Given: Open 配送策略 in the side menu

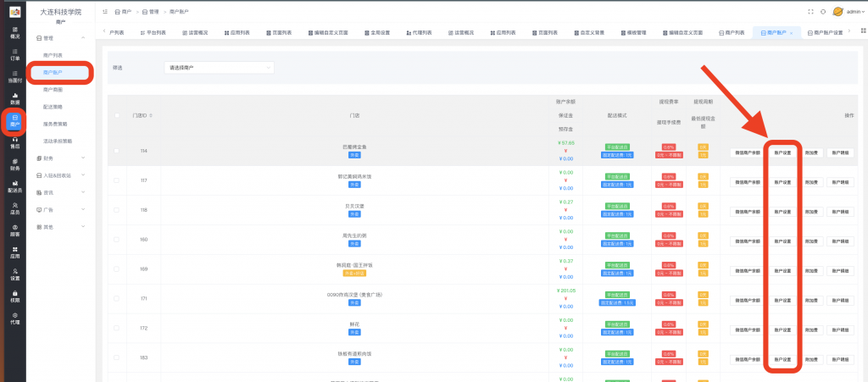Looking at the screenshot, I should pyautogui.click(x=55, y=106).
